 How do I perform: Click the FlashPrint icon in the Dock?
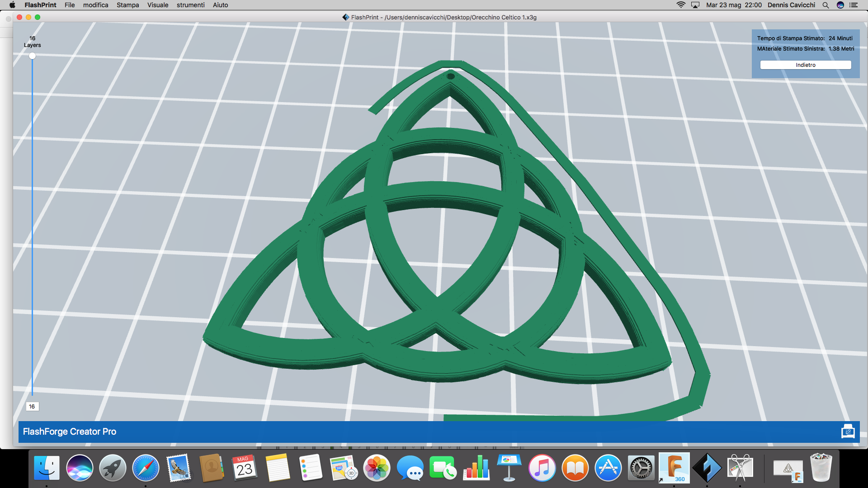pos(707,468)
